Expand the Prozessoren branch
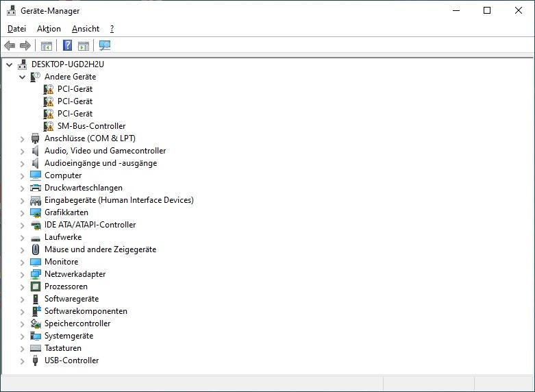The height and width of the screenshot is (392, 535). tap(22, 287)
